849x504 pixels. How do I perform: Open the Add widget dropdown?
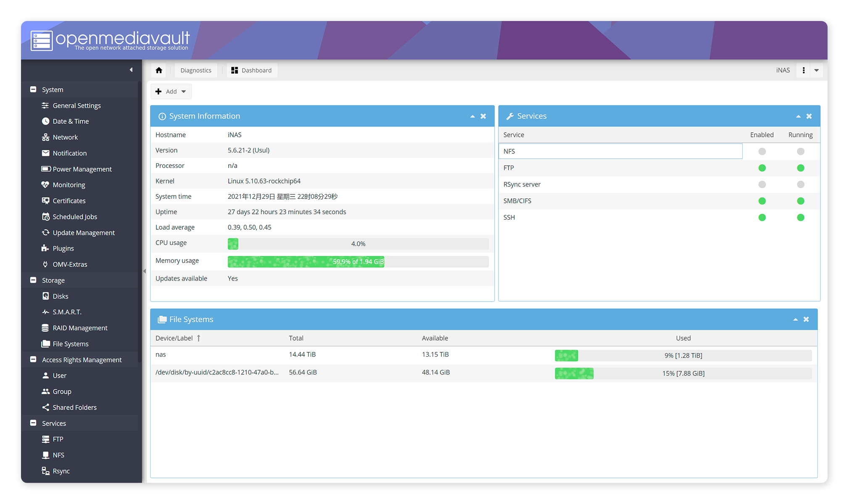pos(171,92)
